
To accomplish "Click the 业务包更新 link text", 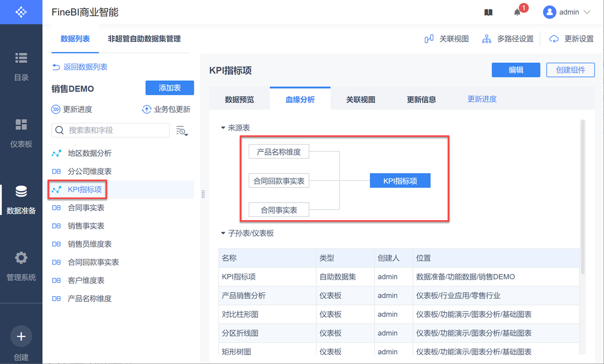I will [x=172, y=109].
